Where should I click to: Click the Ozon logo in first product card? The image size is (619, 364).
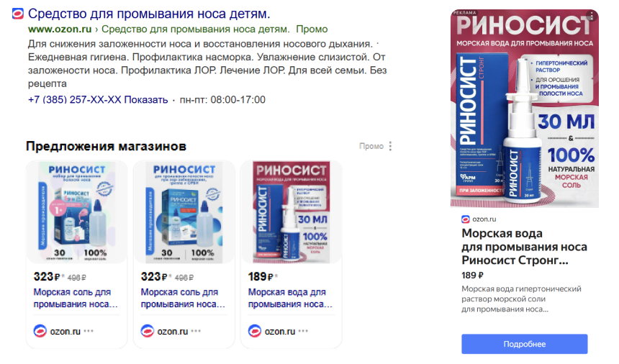coord(40,331)
